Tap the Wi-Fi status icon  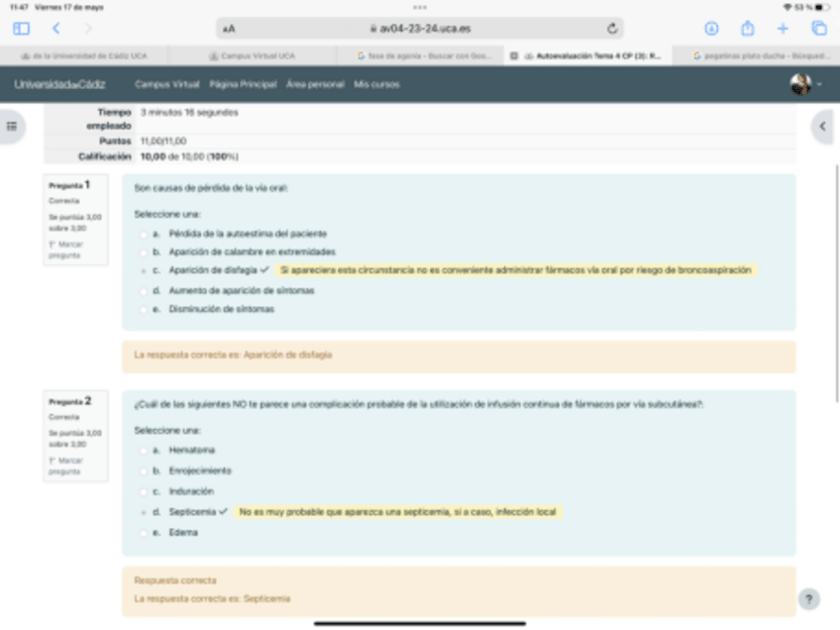[787, 8]
